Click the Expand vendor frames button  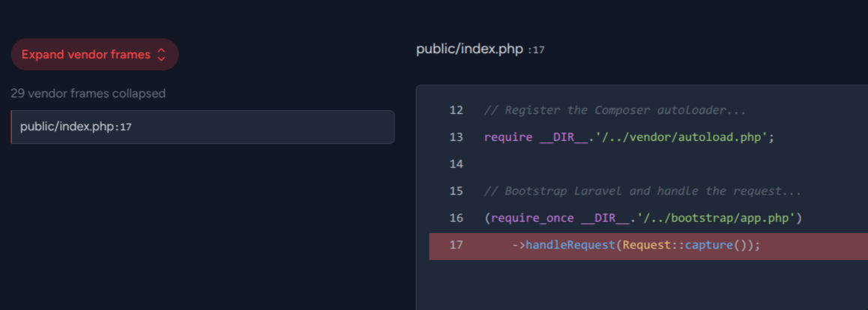pos(86,55)
